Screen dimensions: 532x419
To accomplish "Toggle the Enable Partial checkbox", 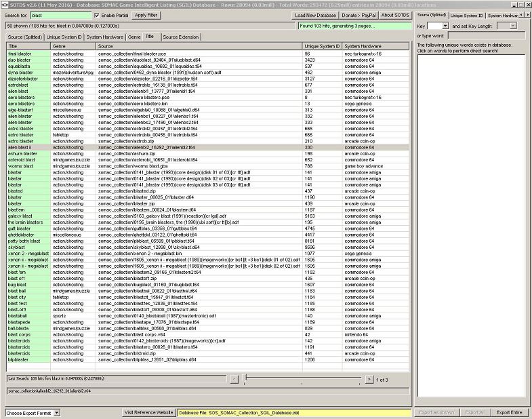I will 96,15.
